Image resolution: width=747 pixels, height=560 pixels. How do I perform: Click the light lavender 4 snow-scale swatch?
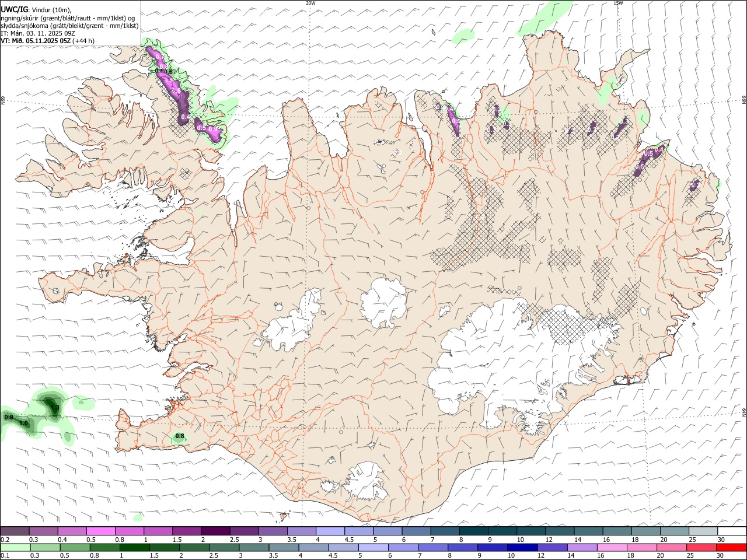[329, 531]
